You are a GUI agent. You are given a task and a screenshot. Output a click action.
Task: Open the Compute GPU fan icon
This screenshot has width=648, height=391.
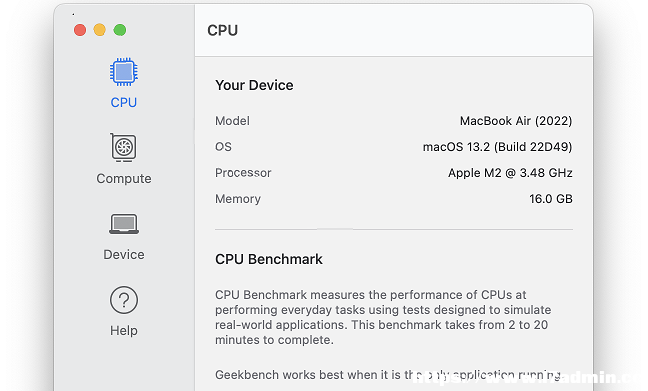coord(123,147)
